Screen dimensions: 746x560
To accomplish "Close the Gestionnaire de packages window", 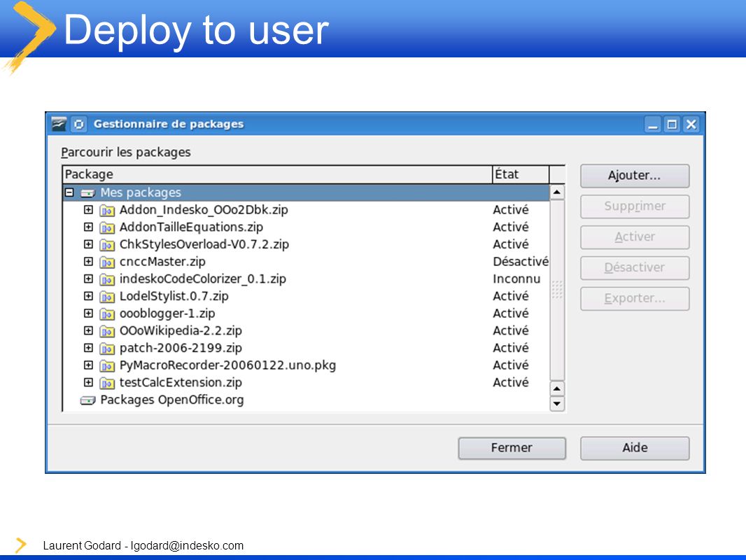I will (691, 125).
